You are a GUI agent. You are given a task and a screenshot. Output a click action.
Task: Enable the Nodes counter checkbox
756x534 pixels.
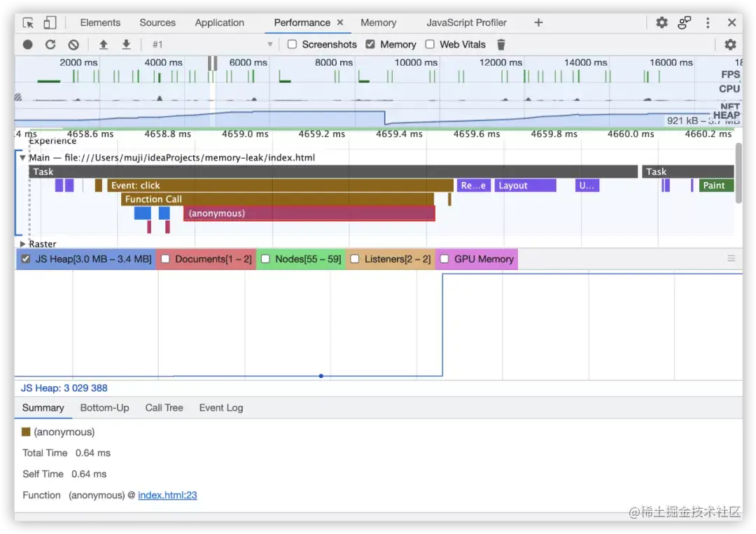(x=265, y=259)
